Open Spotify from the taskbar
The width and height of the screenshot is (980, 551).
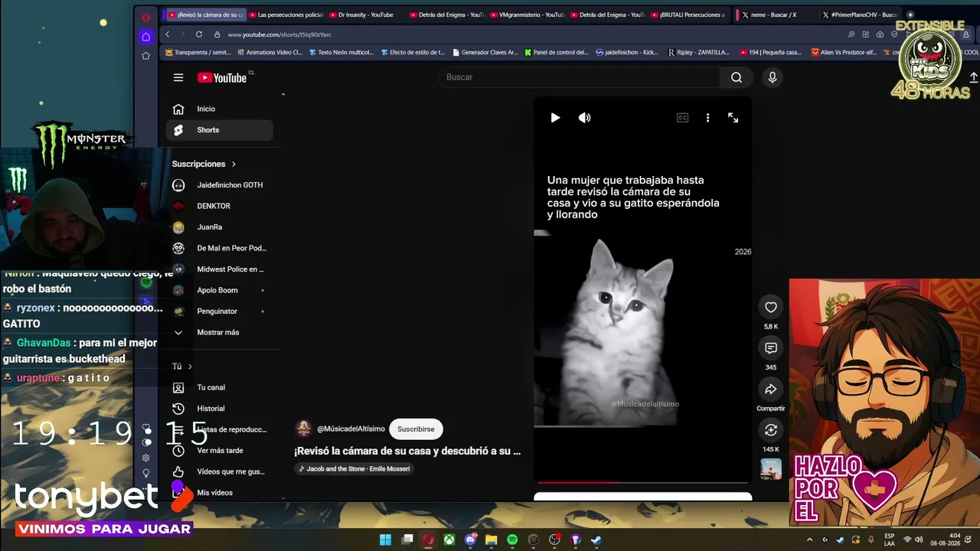[512, 540]
